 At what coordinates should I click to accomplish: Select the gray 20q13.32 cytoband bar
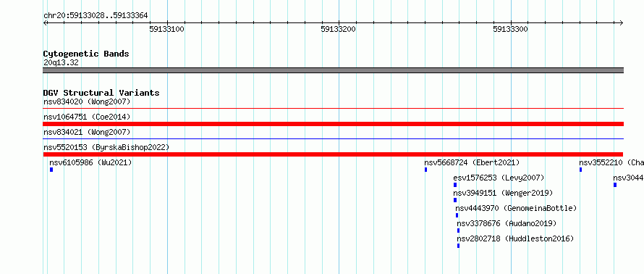point(333,70)
